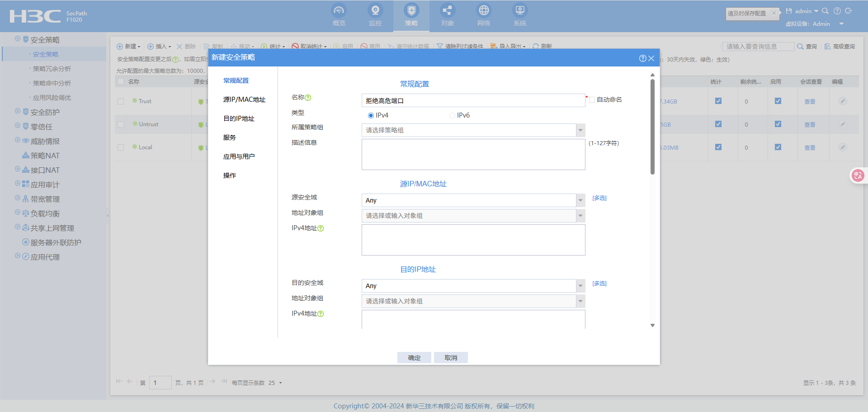Click the 查看 link in the Trust row
The width and height of the screenshot is (868, 412).
[x=810, y=102]
